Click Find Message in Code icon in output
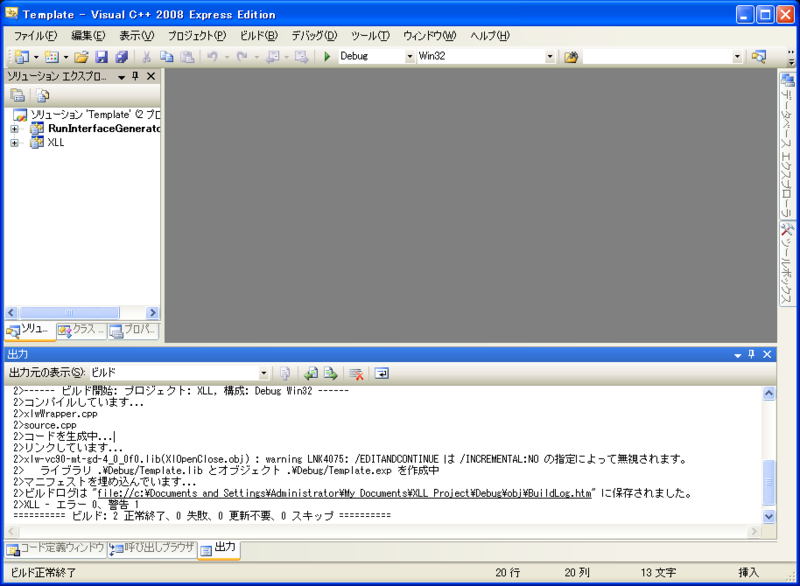Viewport: 800px width, 586px height. [285, 373]
